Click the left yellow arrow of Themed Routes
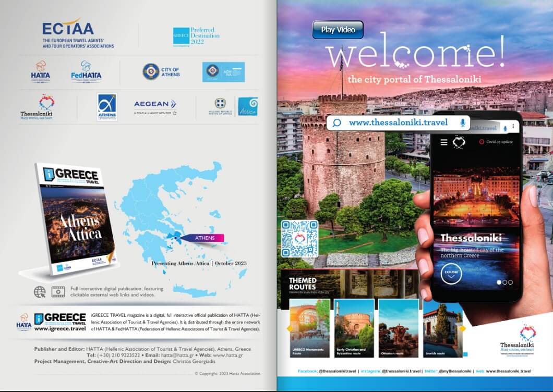This screenshot has width=553, height=392. (x=286, y=328)
